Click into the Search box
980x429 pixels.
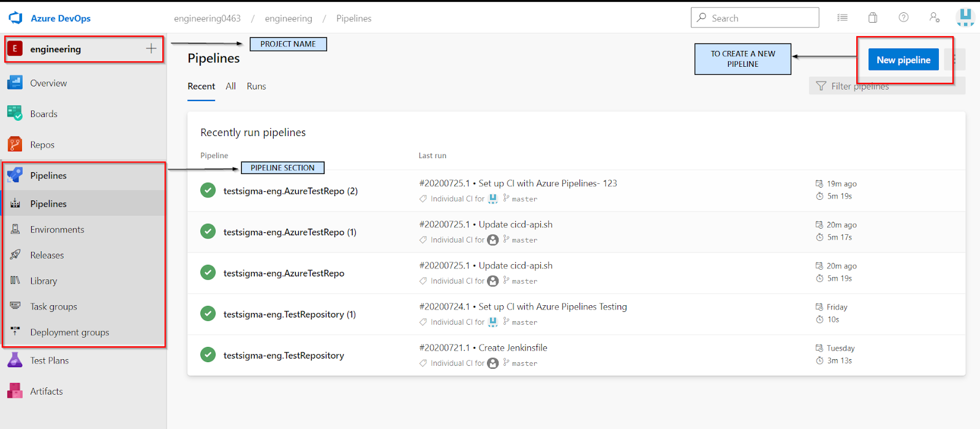point(755,18)
